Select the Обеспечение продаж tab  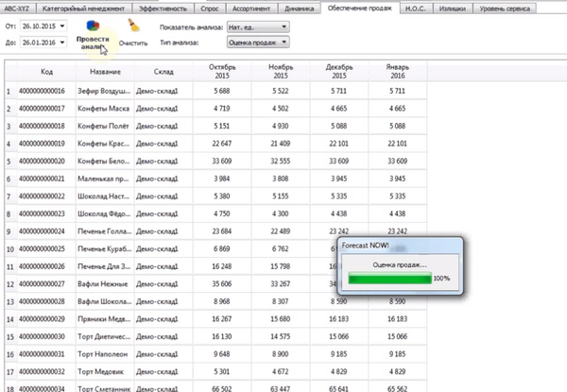coord(360,8)
